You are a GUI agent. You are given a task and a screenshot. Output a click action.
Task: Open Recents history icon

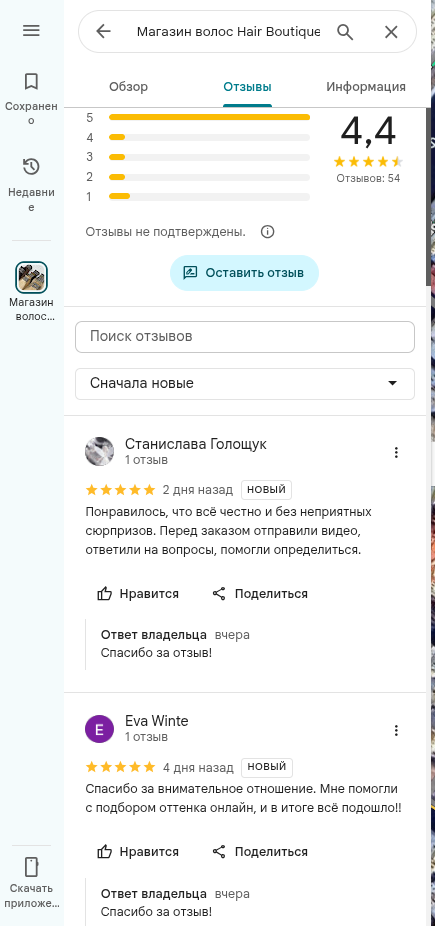(31, 167)
